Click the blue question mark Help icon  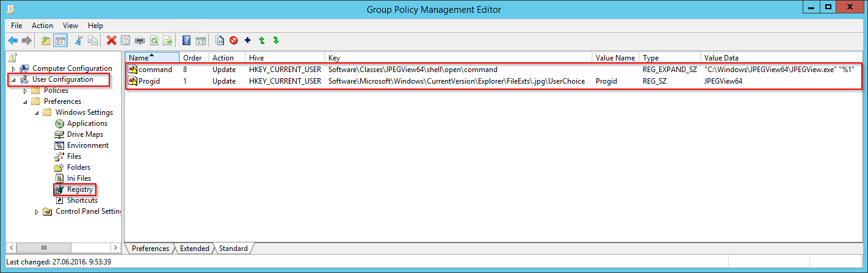187,41
